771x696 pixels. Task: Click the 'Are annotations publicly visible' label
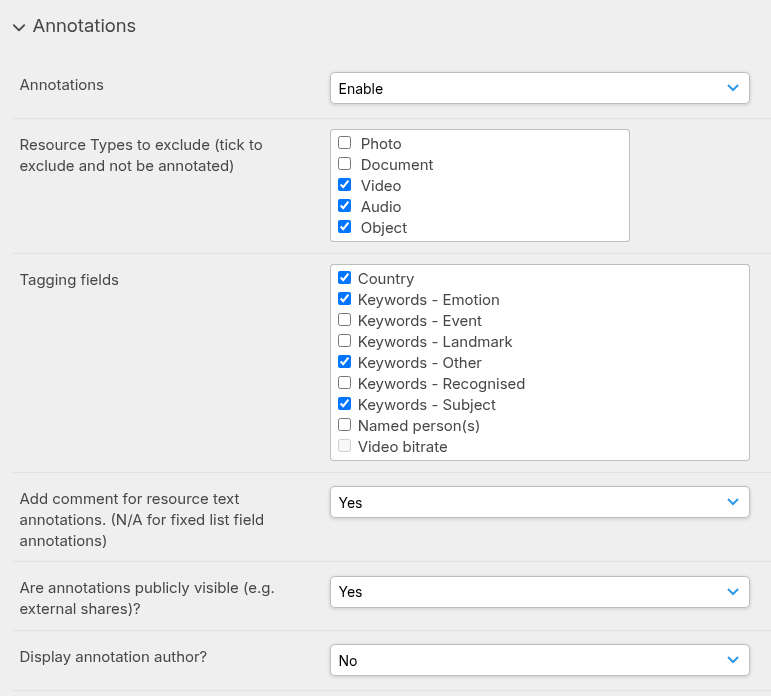[147, 598]
